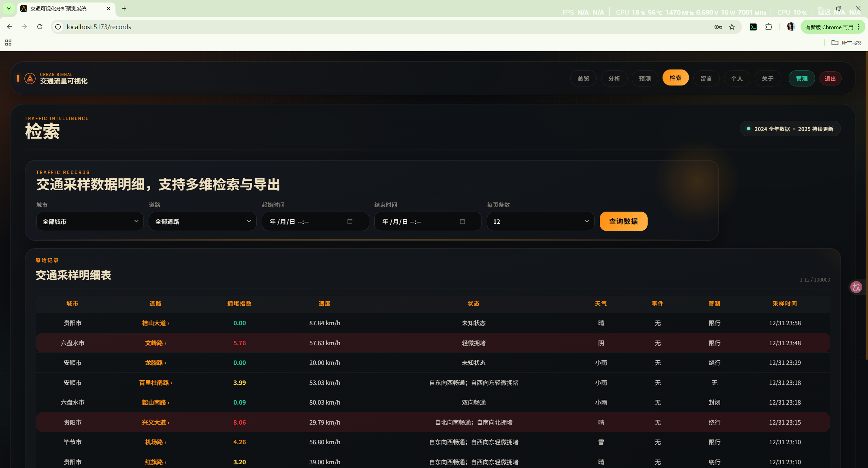Open calendar picker in 结束时间 field
Screen dimensions: 868x468
point(462,221)
